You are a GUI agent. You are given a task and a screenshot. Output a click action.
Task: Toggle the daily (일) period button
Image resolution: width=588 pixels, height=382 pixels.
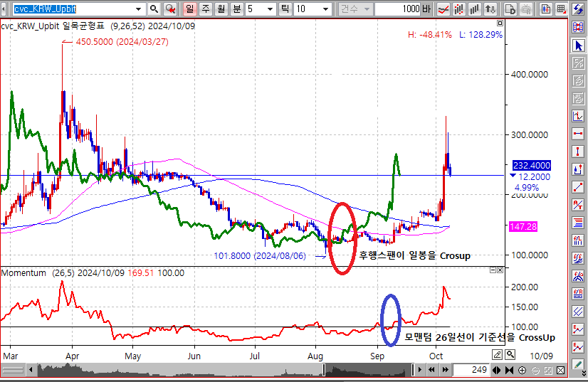[x=189, y=9]
